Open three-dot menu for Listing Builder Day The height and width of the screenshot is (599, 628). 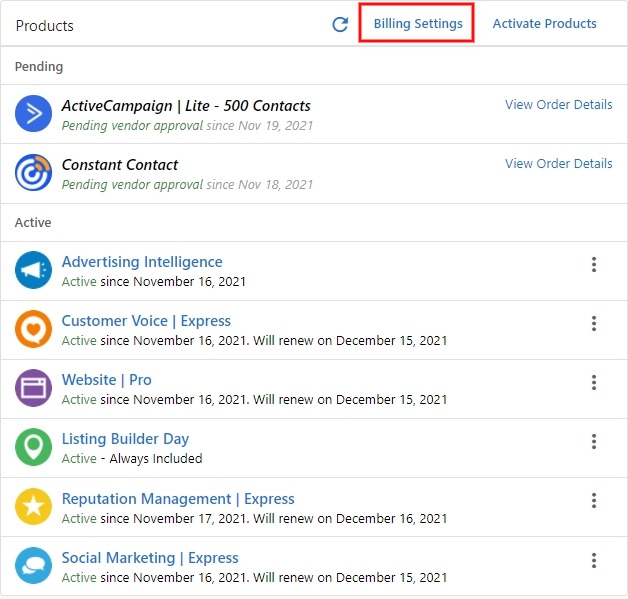point(594,442)
